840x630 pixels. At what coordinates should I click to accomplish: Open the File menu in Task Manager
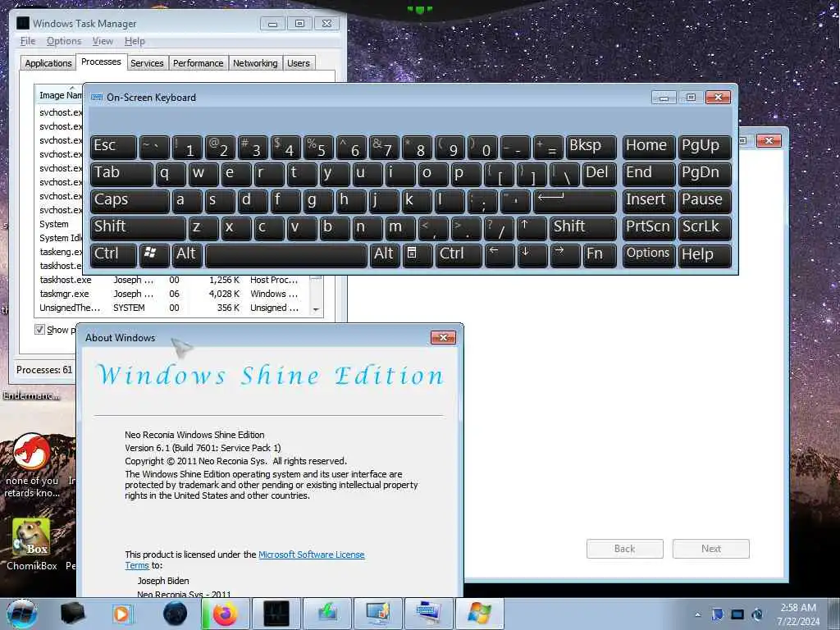(28, 41)
